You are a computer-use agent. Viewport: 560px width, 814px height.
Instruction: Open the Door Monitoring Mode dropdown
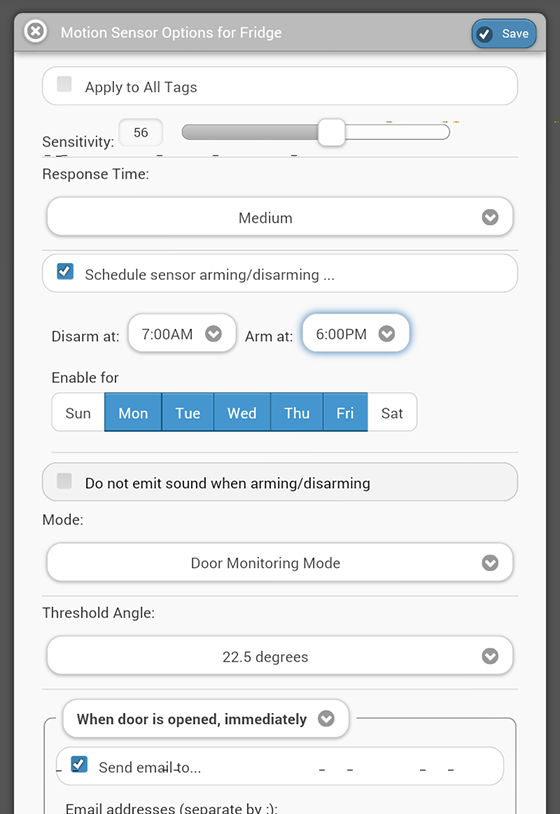pos(280,562)
